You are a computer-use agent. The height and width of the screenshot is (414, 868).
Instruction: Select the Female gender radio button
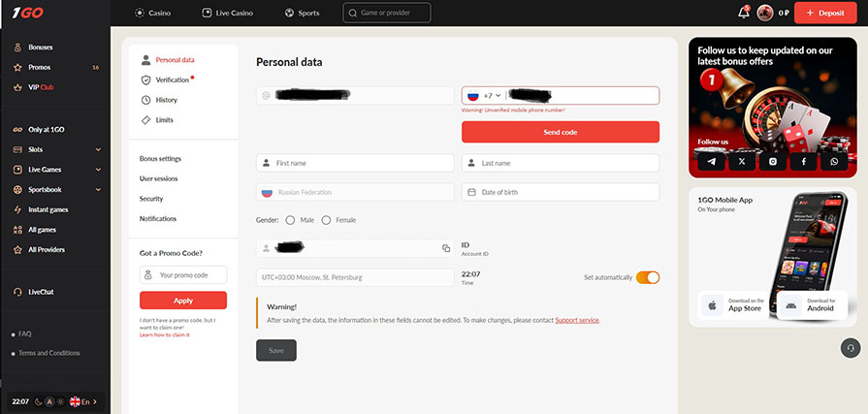tap(326, 220)
